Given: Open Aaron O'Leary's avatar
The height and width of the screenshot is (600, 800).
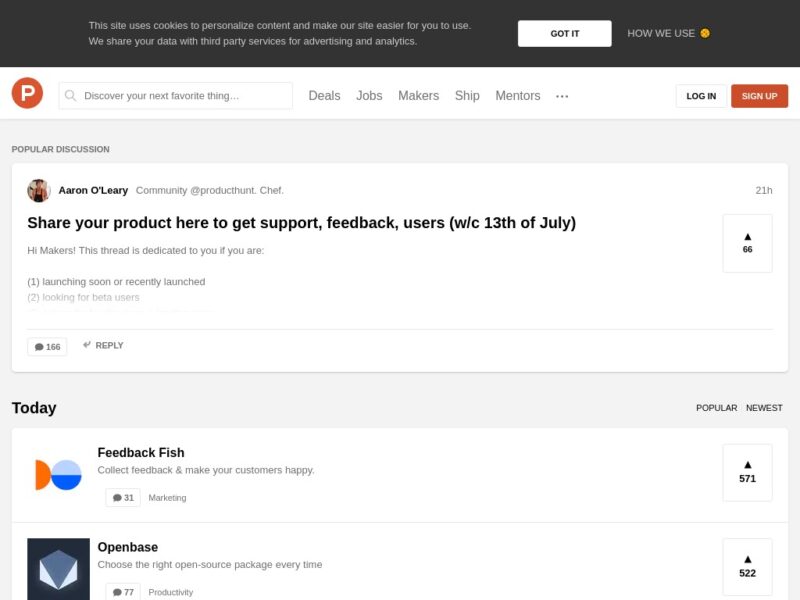Looking at the screenshot, I should (39, 190).
